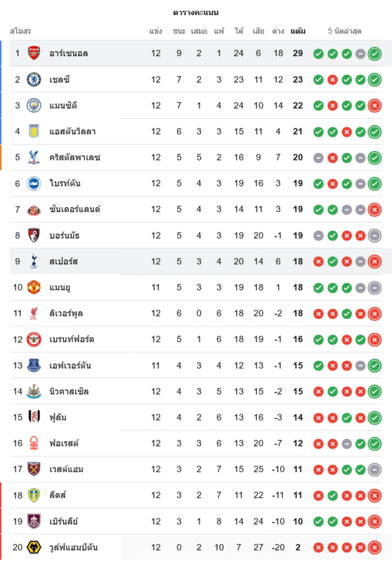Click Arsenal's latest match win indicator

pos(374,54)
